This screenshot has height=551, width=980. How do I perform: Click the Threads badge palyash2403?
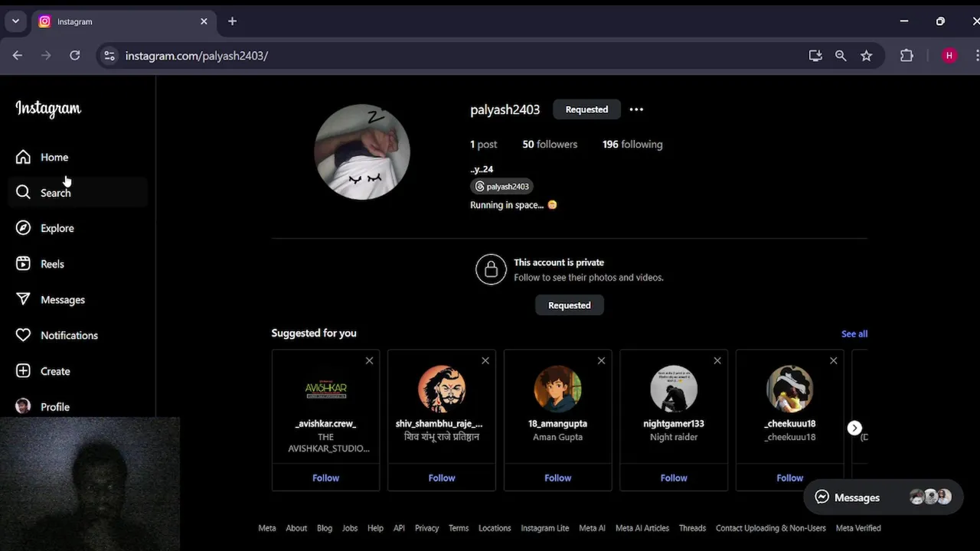[501, 186]
